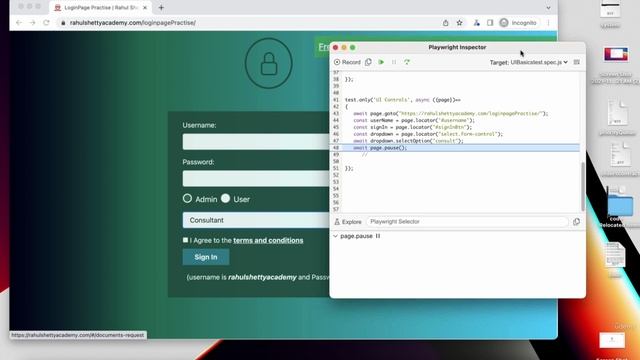Open the Inspector settings menu icon
Image resolution: width=640 pixels, height=360 pixels.
pyautogui.click(x=576, y=62)
